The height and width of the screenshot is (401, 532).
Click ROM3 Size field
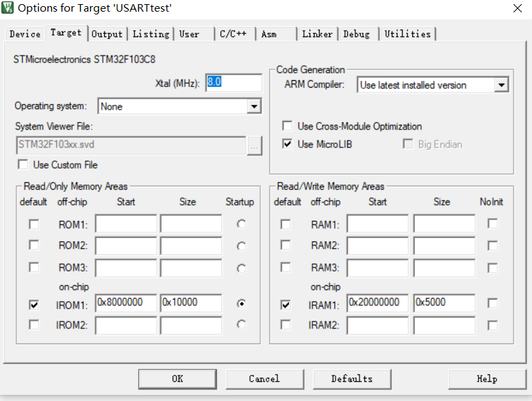[x=191, y=268]
